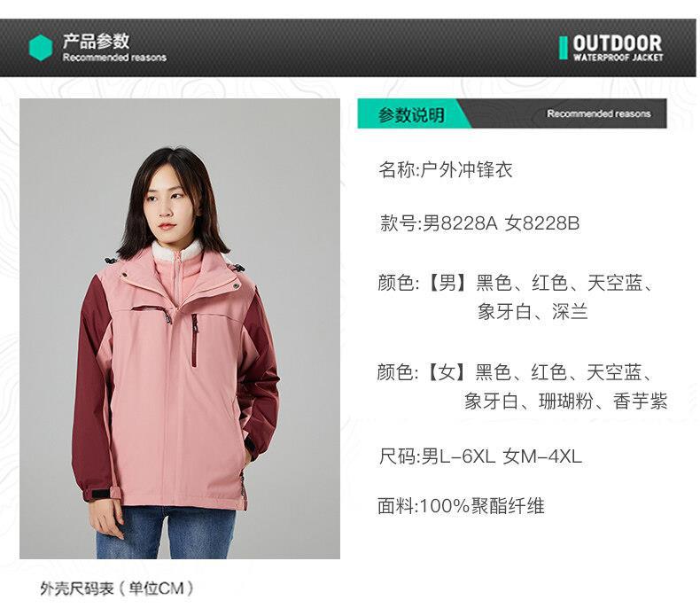The height and width of the screenshot is (608, 700).
Task: Click the 款号:男8228A 女8228B line
Action: pos(479,222)
